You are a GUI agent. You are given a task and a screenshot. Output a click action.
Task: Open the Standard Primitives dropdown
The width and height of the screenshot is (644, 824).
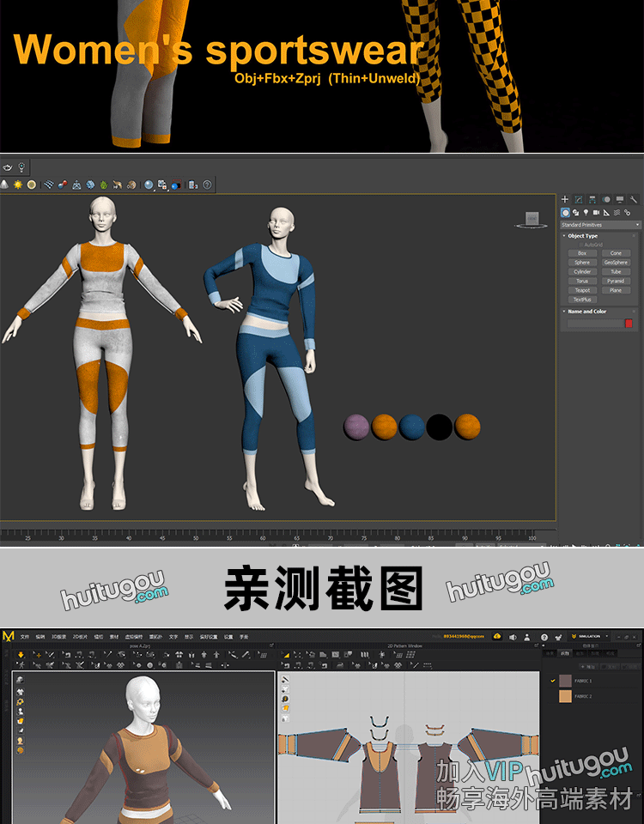[x=600, y=225]
